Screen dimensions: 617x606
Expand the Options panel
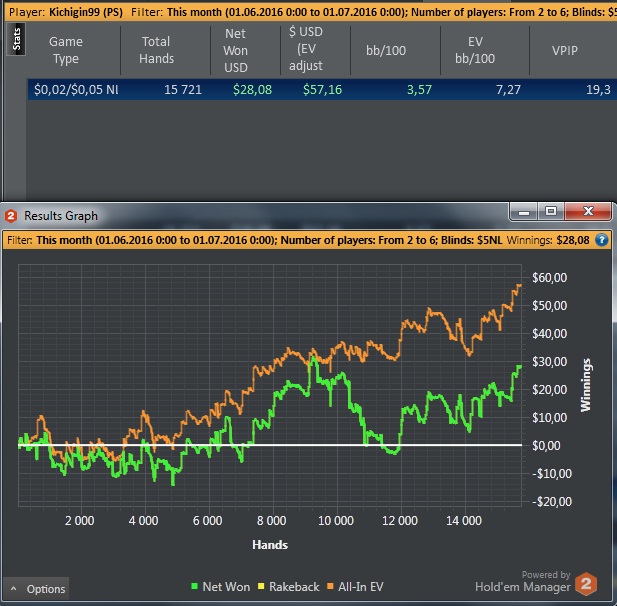(36, 589)
